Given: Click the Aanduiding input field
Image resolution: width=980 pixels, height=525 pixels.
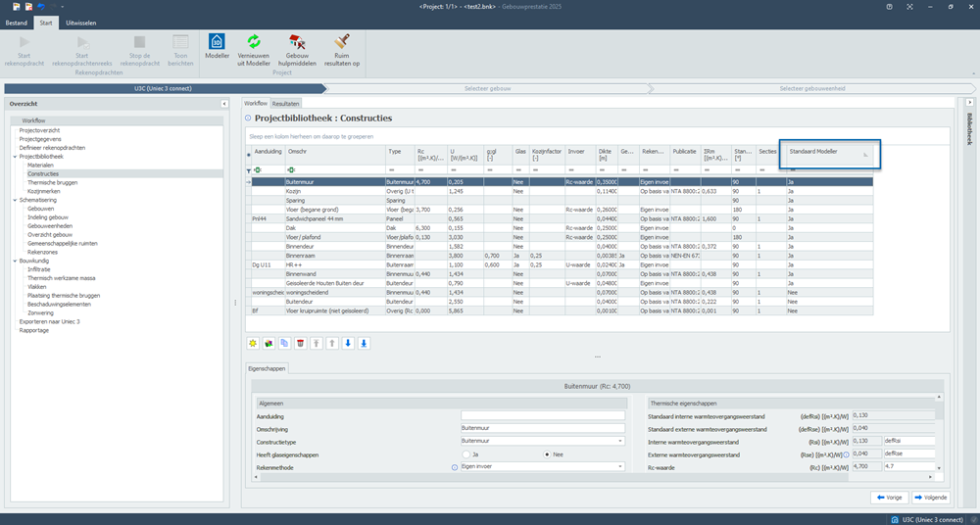Looking at the screenshot, I should (542, 415).
